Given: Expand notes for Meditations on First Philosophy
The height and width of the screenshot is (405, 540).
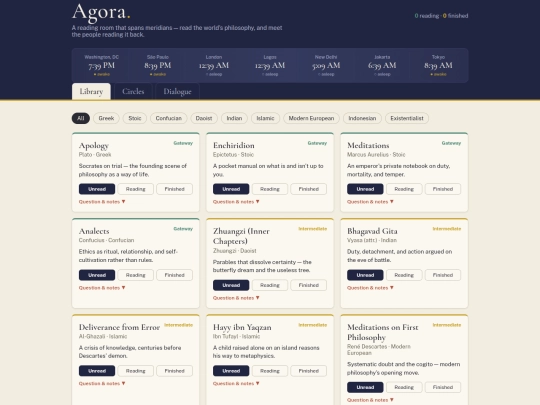Looking at the screenshot, I should (371, 400).
